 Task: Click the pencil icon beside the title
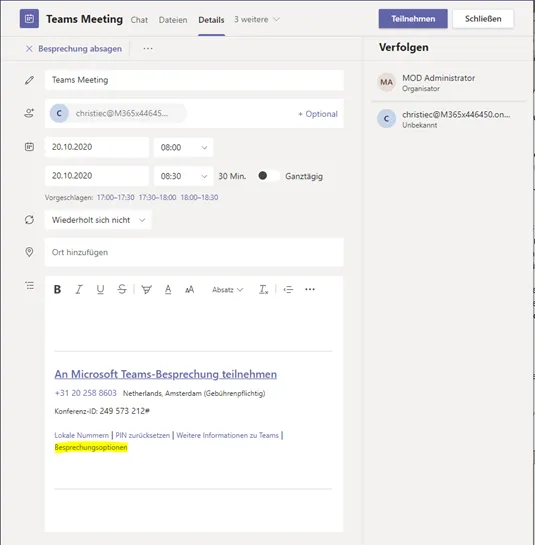click(30, 80)
